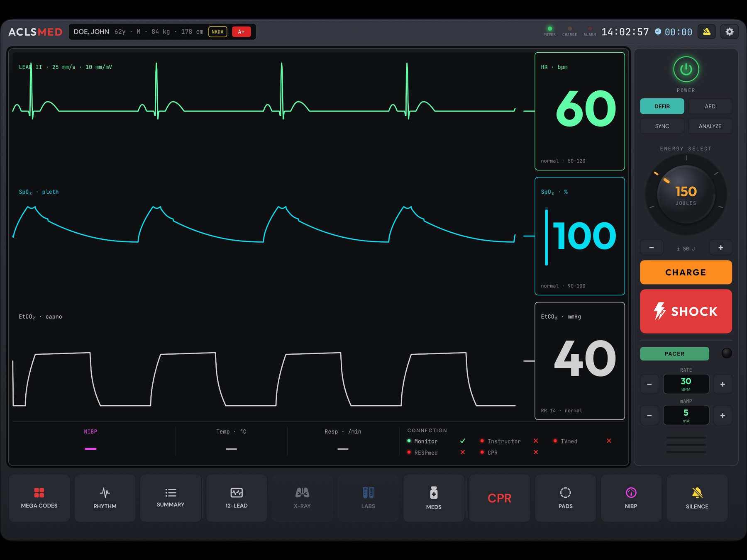Click the CPR connection status
The height and width of the screenshot is (560, 747).
click(x=509, y=453)
